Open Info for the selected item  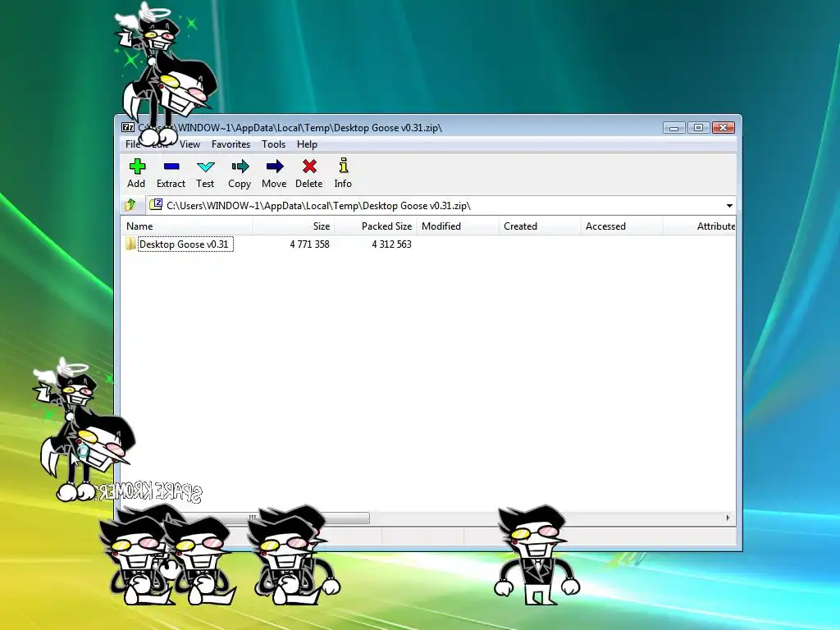tap(344, 166)
